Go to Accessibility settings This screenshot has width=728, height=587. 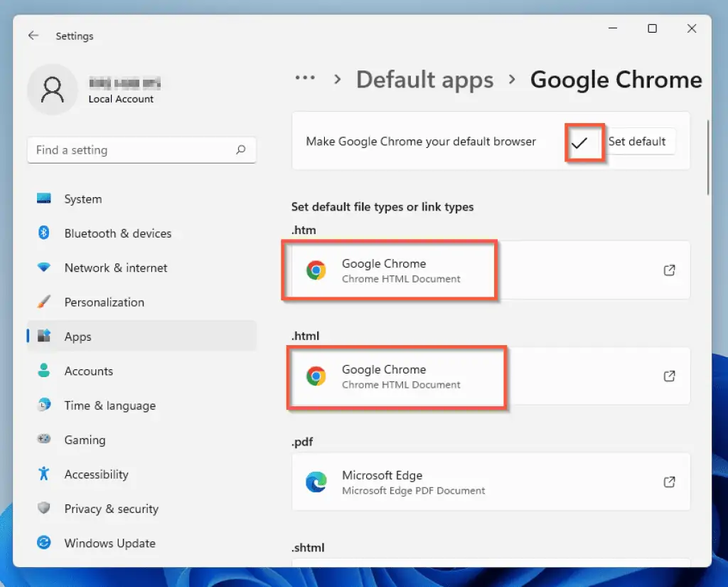[142, 474]
